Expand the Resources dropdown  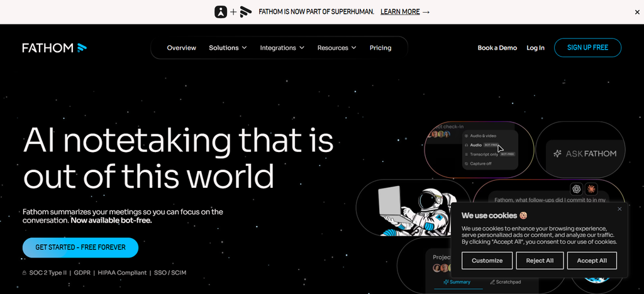(x=336, y=48)
